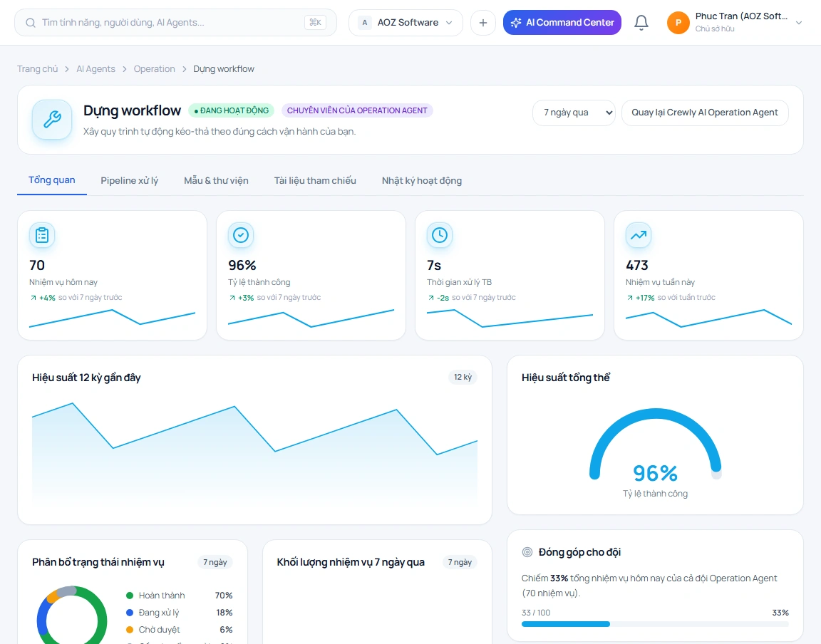The image size is (821, 644).
Task: Click the up arrow next to +3%
Action: 232,297
